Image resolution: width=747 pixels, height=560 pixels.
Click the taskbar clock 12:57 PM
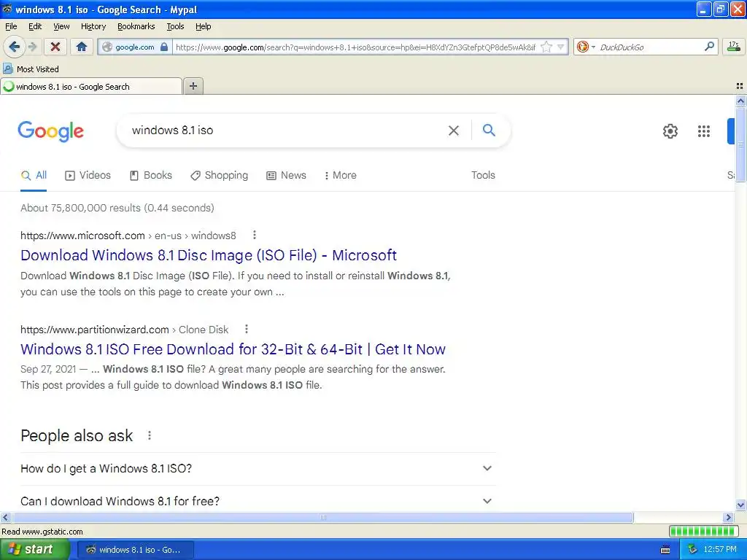[x=720, y=550]
